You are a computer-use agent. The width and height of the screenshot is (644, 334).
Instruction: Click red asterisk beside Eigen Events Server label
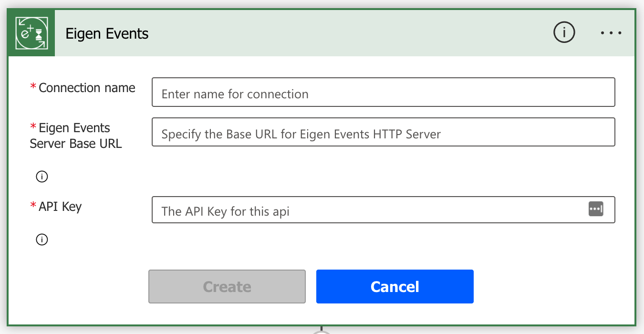coord(33,127)
